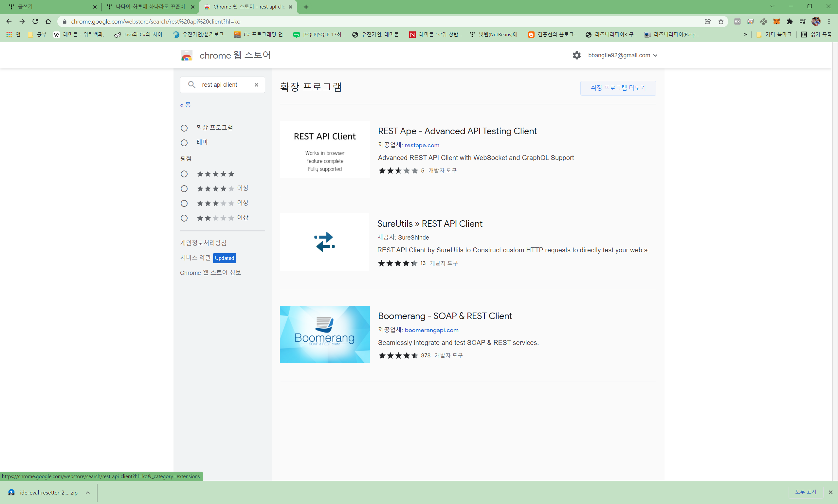
Task: Open Chrome three-dot menu
Action: (829, 21)
